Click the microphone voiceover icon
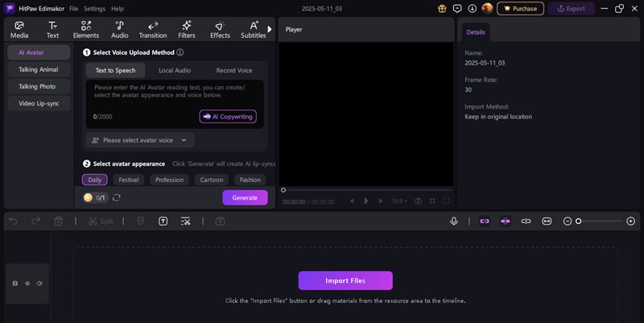 click(x=454, y=221)
